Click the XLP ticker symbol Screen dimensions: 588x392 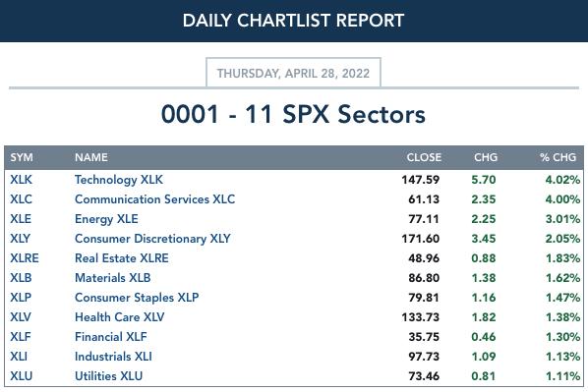21,297
